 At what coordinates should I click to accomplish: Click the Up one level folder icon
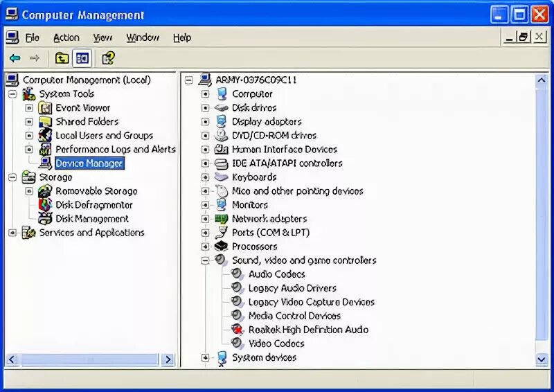[x=62, y=58]
